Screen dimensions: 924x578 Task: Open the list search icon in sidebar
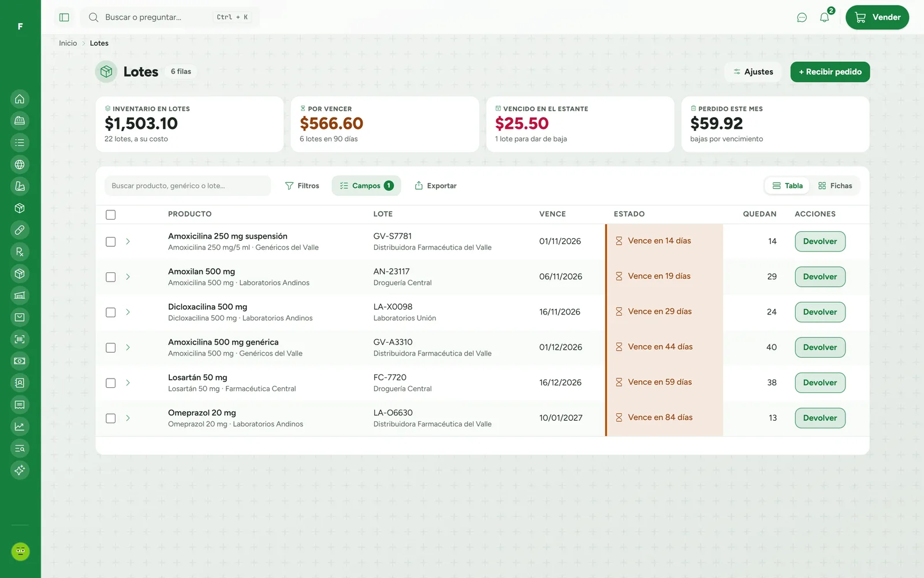[x=20, y=449]
